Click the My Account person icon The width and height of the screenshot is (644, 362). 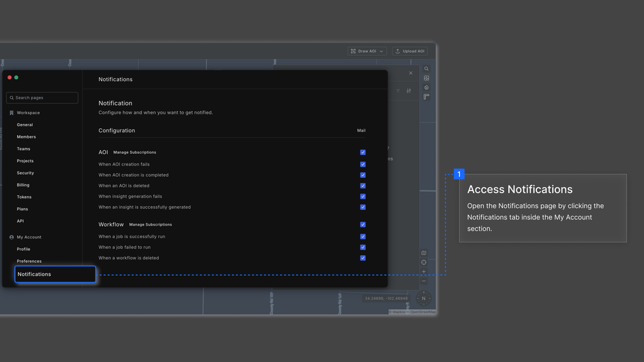tap(11, 237)
